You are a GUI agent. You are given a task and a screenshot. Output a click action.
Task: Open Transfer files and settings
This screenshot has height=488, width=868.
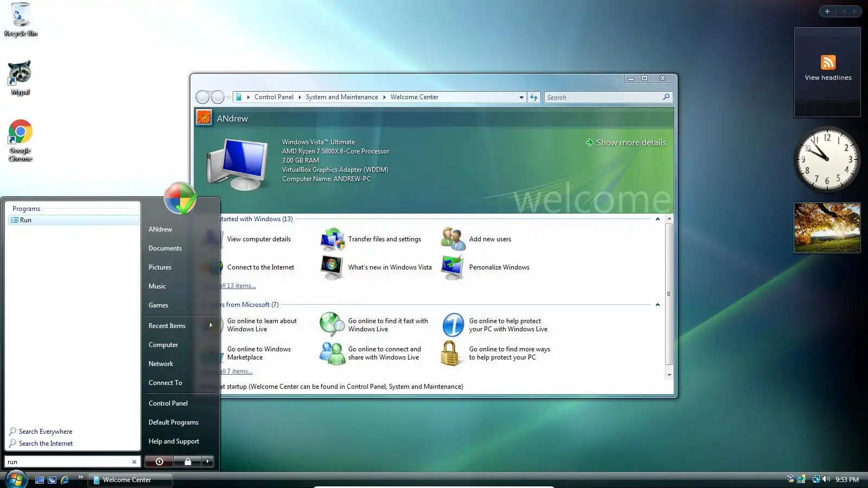[x=371, y=239]
